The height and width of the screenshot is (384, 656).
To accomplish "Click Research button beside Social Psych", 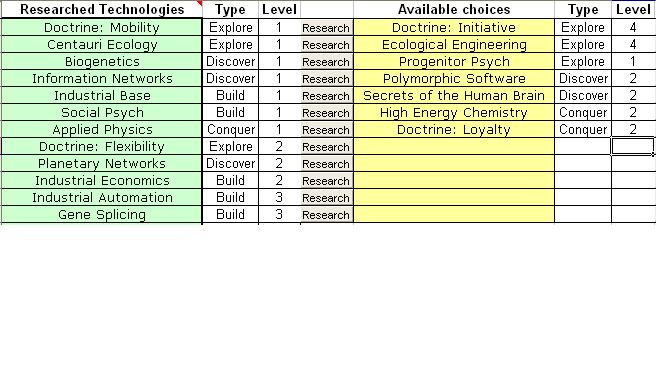I will 326,113.
